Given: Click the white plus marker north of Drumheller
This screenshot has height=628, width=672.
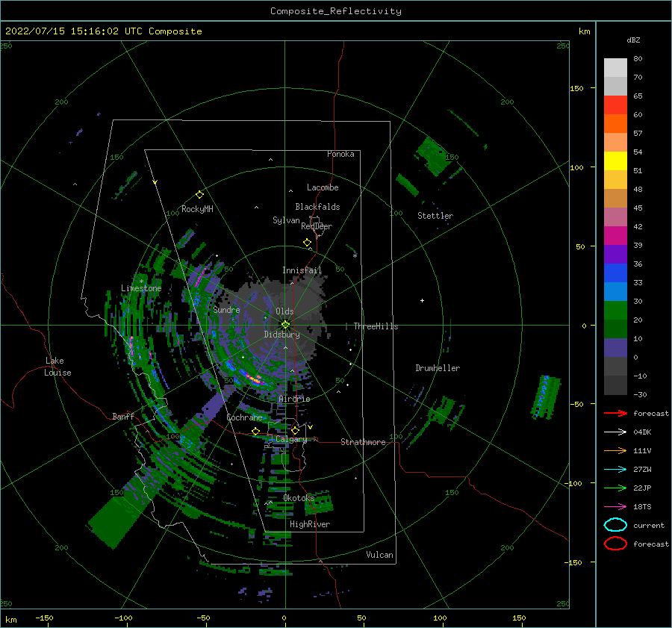Looking at the screenshot, I should pos(422,300).
